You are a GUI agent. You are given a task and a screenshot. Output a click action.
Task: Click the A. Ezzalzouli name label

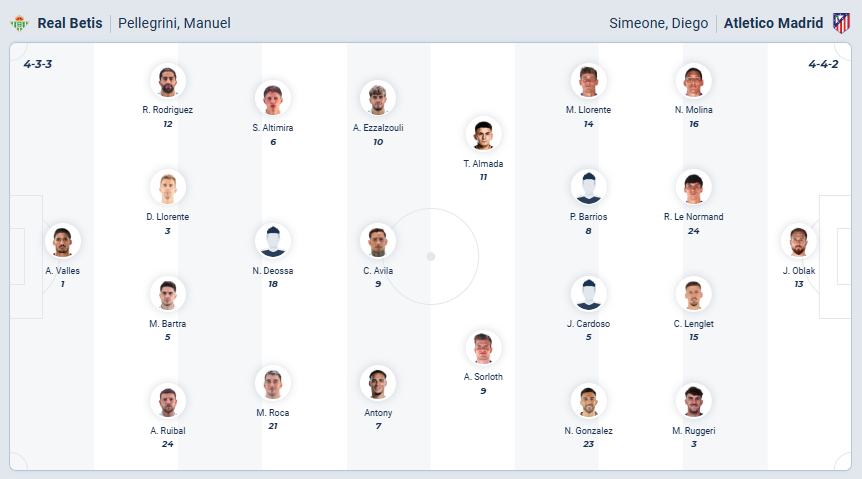[x=378, y=127]
